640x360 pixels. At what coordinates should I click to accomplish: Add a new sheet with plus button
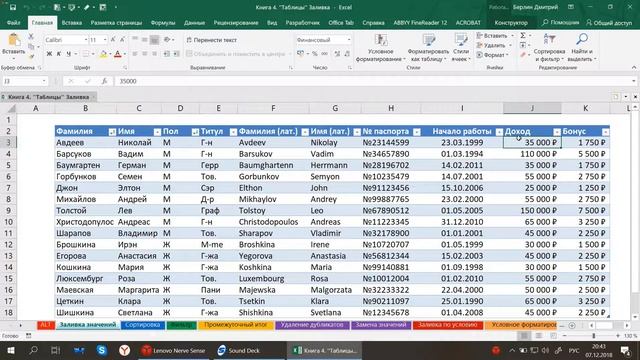572,325
